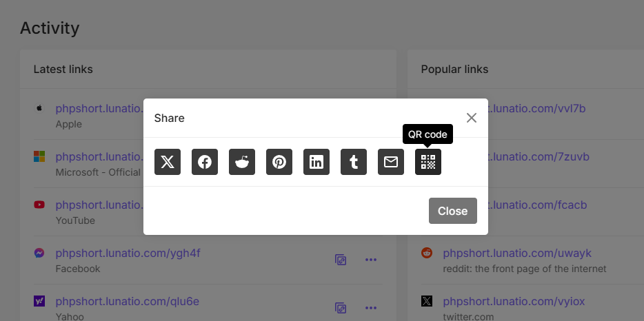The height and width of the screenshot is (321, 644).
Task: Share link on Facebook
Action: point(205,162)
